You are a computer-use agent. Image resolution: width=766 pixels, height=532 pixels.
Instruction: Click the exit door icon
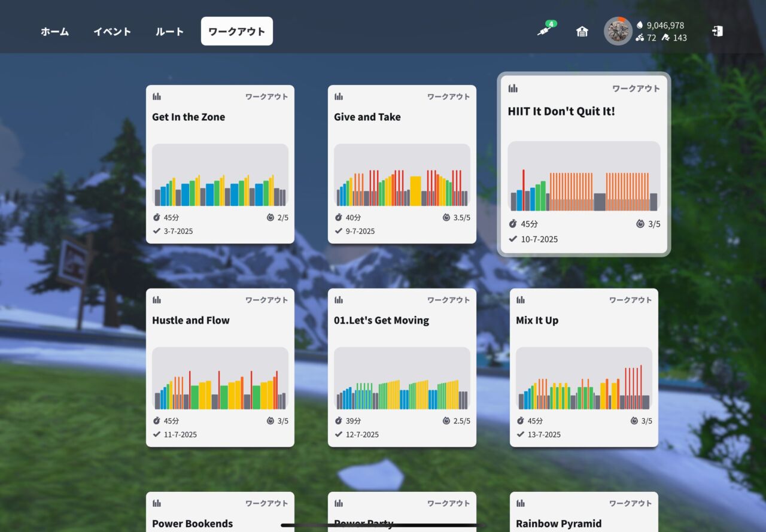pos(718,31)
